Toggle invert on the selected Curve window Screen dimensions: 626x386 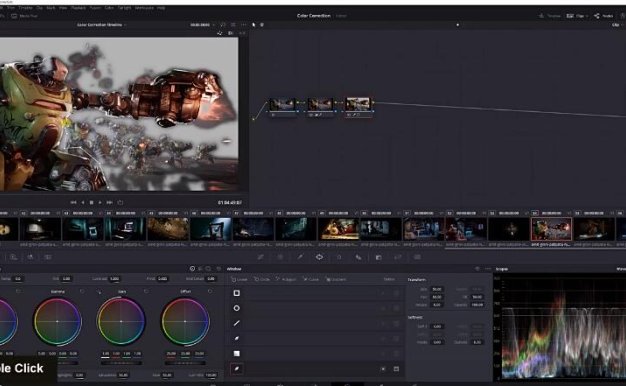tap(383, 369)
